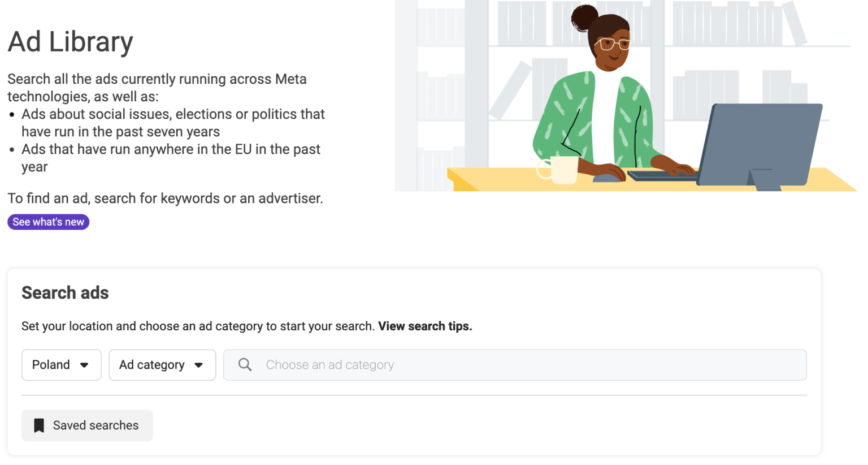868x465 pixels.
Task: Click the bookmark icon beside Saved searches
Action: pos(39,425)
